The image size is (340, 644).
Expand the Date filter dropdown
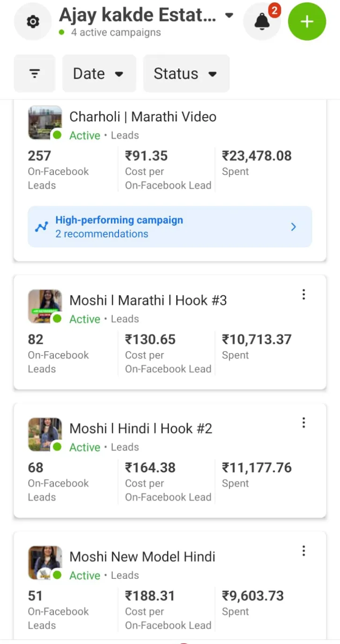(x=99, y=74)
